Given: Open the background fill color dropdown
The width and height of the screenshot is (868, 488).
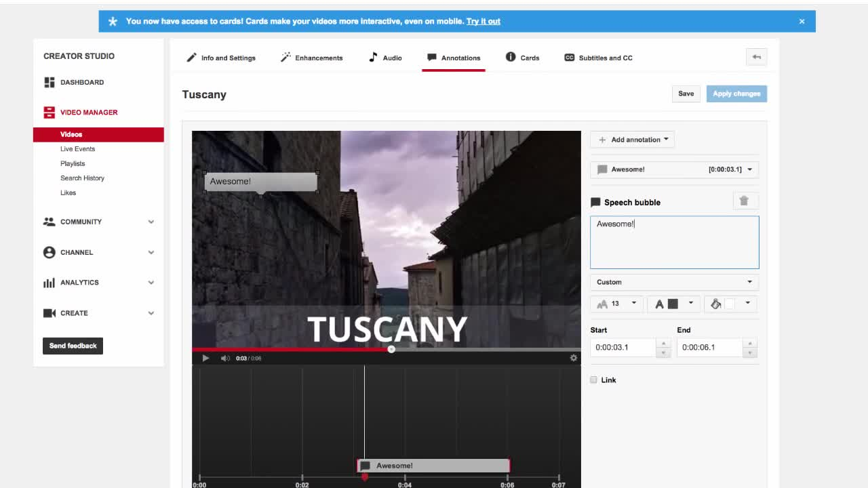Looking at the screenshot, I should (x=731, y=304).
